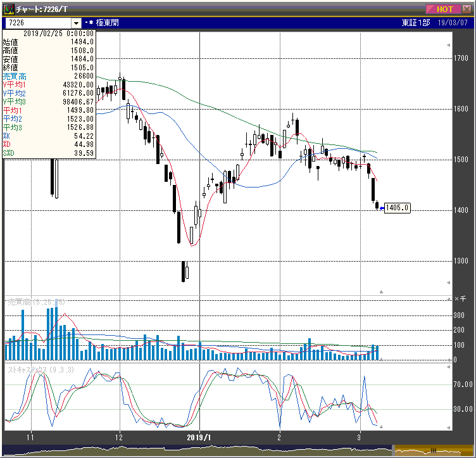Click the 1600 price axis label
Viewport: 476px width, 458px height.
461,109
